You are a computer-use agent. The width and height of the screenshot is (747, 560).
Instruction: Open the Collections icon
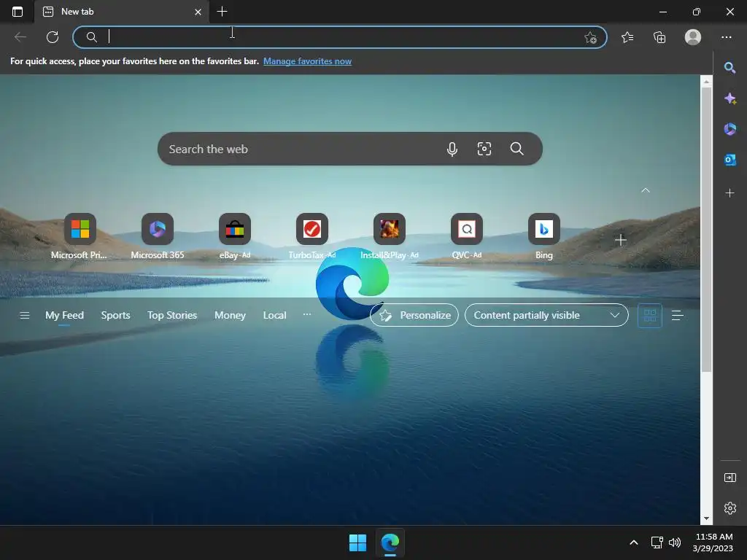659,37
